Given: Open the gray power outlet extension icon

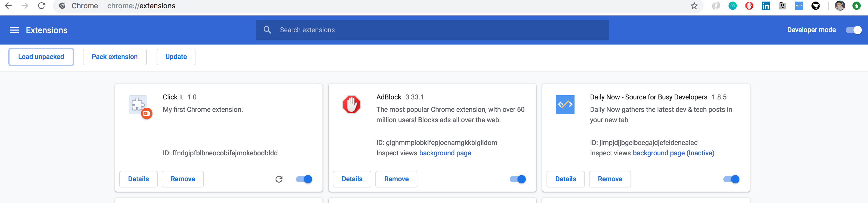Looking at the screenshot, I should click(782, 6).
